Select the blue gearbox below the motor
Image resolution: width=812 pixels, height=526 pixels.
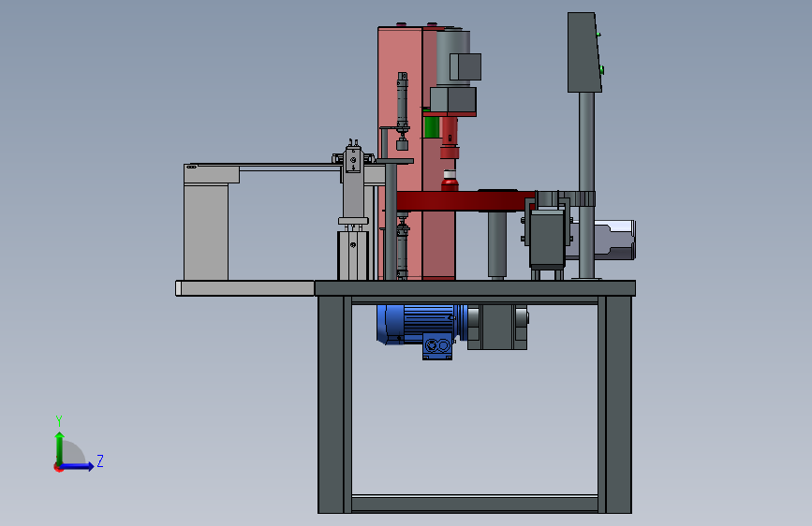click(x=437, y=346)
